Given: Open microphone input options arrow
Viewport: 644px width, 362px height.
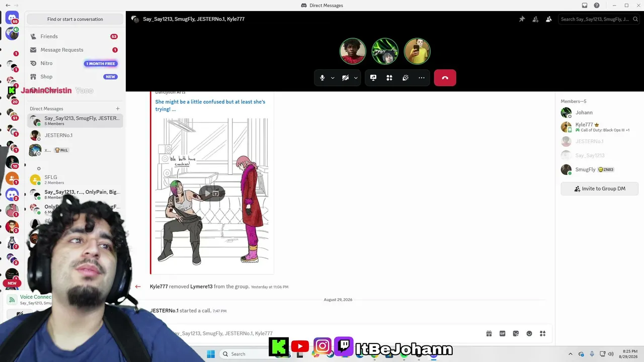Looking at the screenshot, I should [x=333, y=78].
